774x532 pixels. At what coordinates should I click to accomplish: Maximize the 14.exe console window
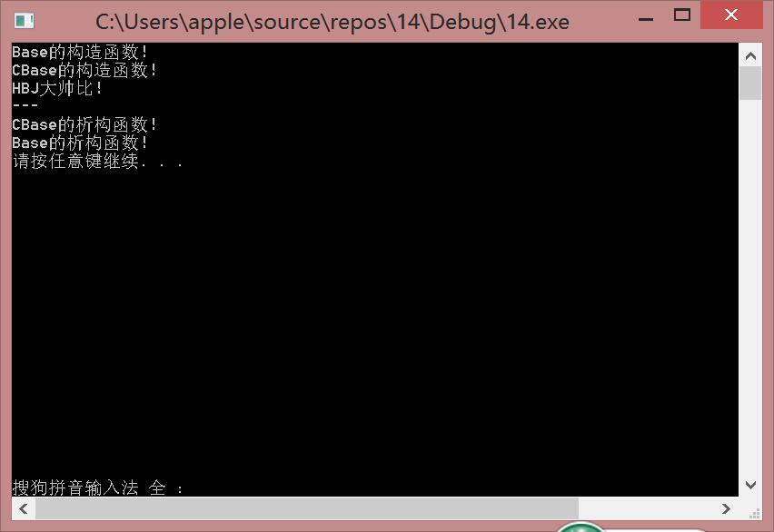[x=682, y=15]
